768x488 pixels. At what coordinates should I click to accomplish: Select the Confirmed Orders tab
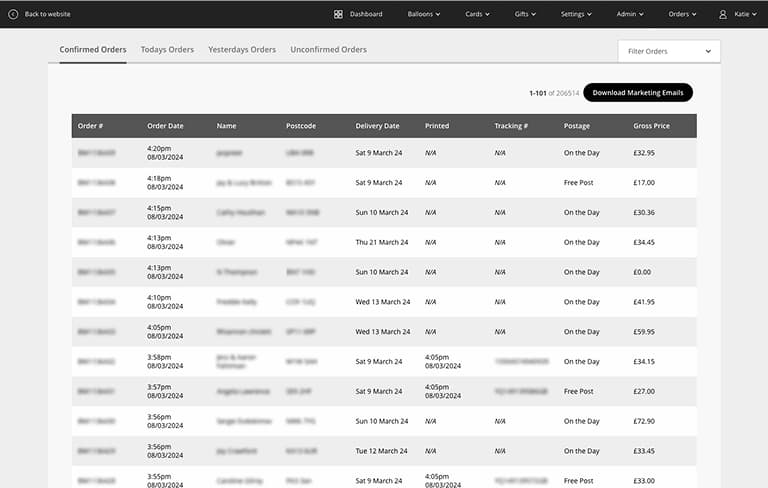(93, 49)
